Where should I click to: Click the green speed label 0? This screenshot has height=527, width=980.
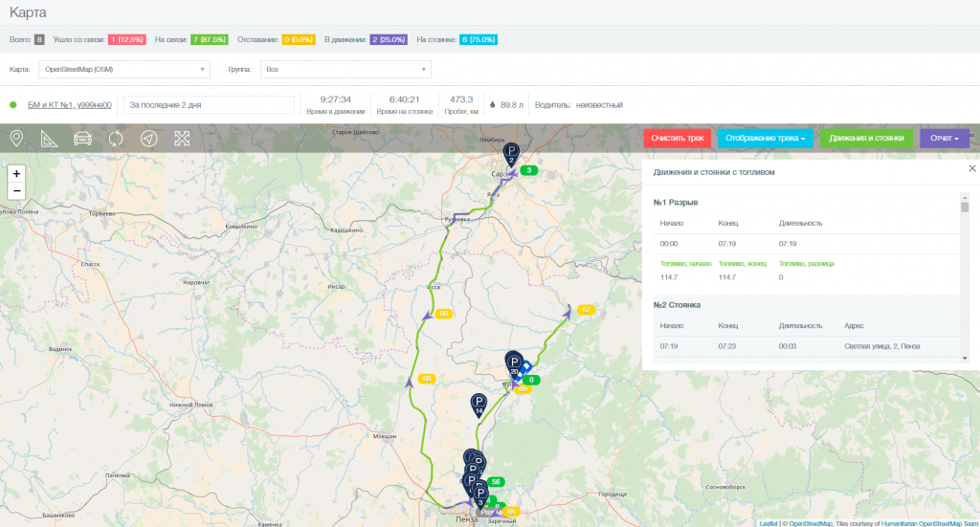coord(531,380)
